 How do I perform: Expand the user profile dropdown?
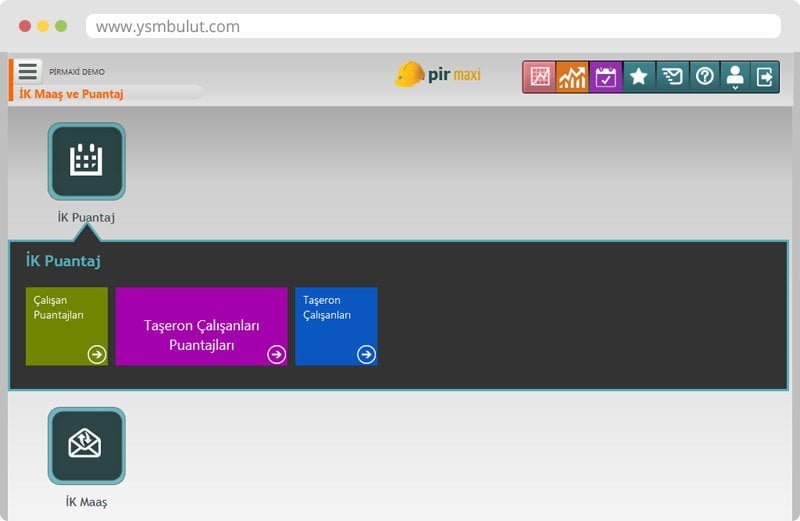point(735,77)
